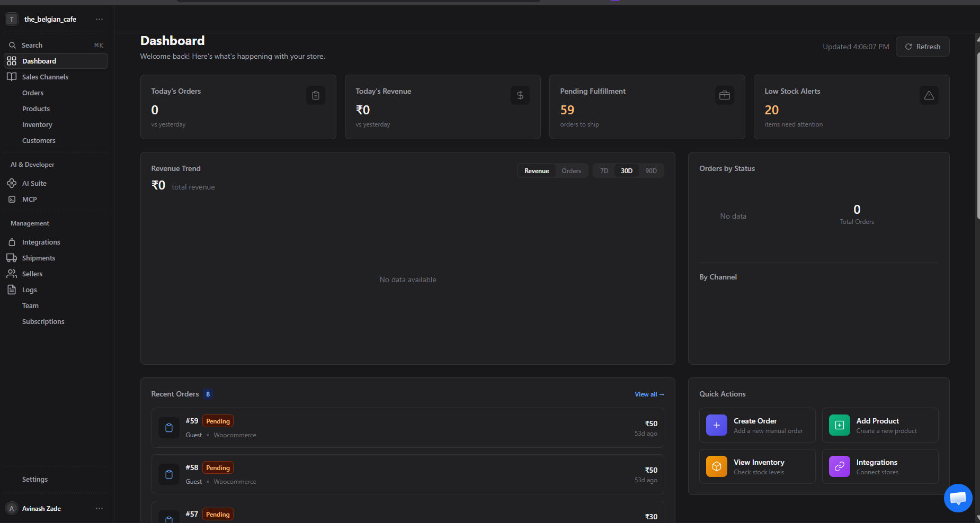
Task: Click the Low Stock Alerts warning icon
Action: 929,95
